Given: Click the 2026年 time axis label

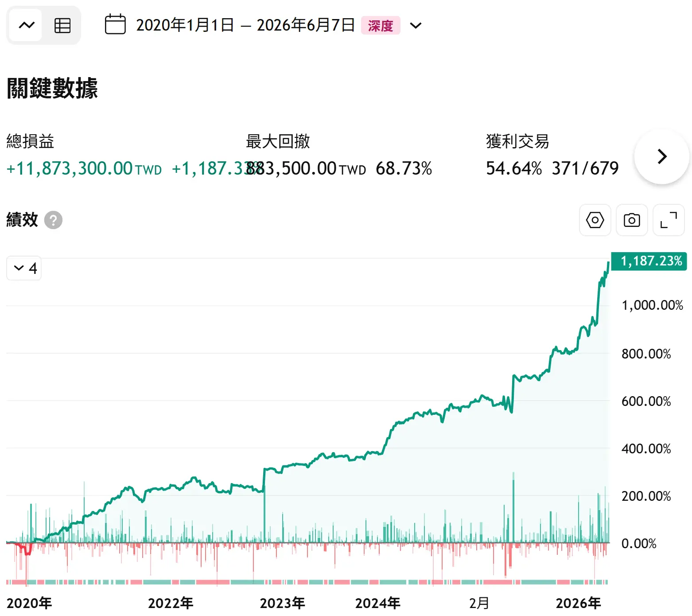Looking at the screenshot, I should coord(579,603).
